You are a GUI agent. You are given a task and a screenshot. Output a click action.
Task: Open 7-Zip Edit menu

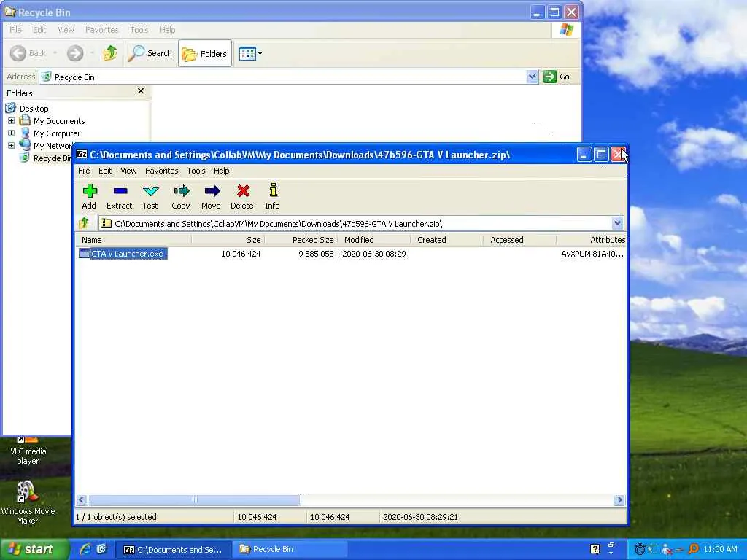pos(105,171)
